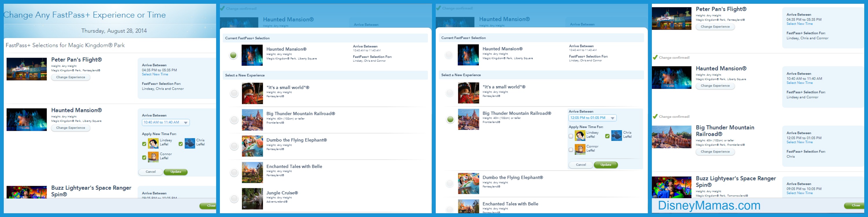
Task: Click Buzz Lightyear thumbnail in the DisneyMamas panel
Action: tap(672, 187)
